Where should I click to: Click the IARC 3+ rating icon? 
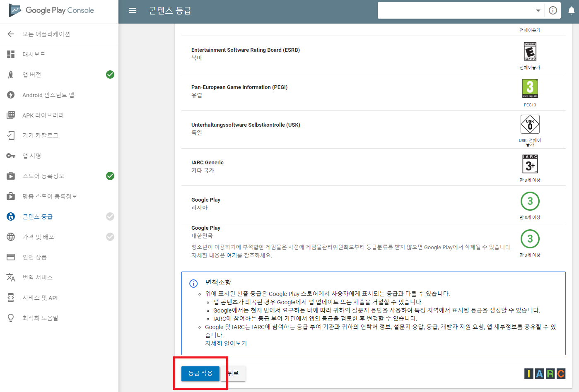530,164
